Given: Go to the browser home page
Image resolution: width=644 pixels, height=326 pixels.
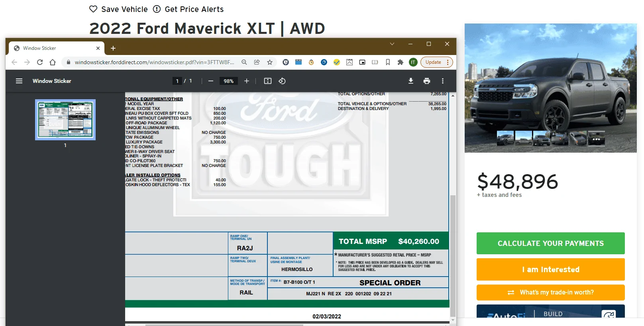Looking at the screenshot, I should pos(53,62).
